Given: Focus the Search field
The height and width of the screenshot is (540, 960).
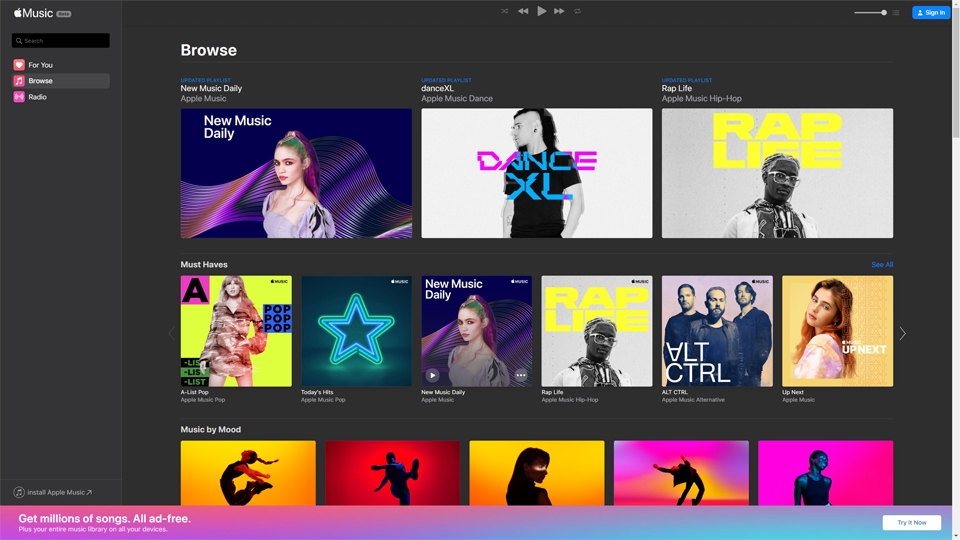Looking at the screenshot, I should pyautogui.click(x=61, y=40).
